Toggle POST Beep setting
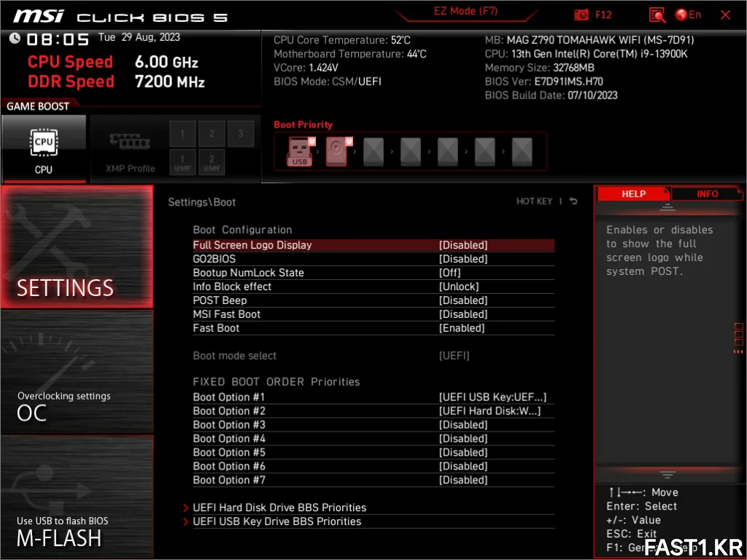 [373, 300]
